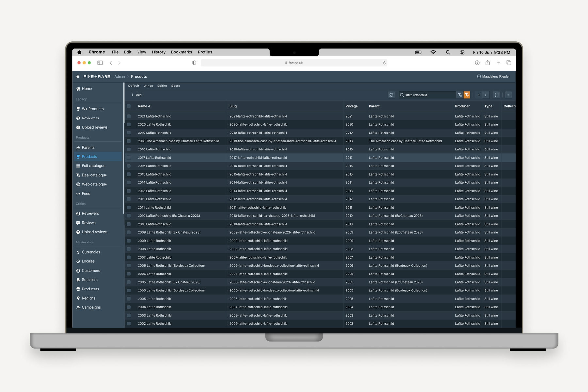Select the 2021 Lafite Rothschild row checkbox
The image size is (588, 392).
click(x=129, y=116)
